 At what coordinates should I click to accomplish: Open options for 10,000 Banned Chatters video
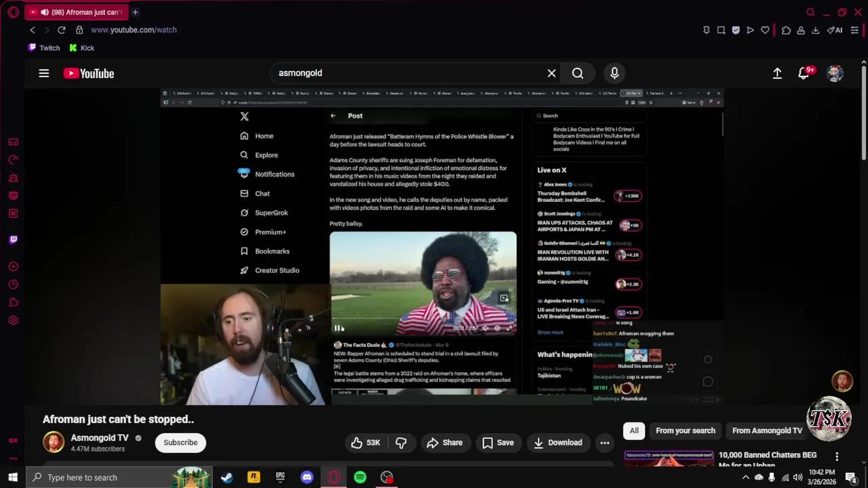pos(837,457)
